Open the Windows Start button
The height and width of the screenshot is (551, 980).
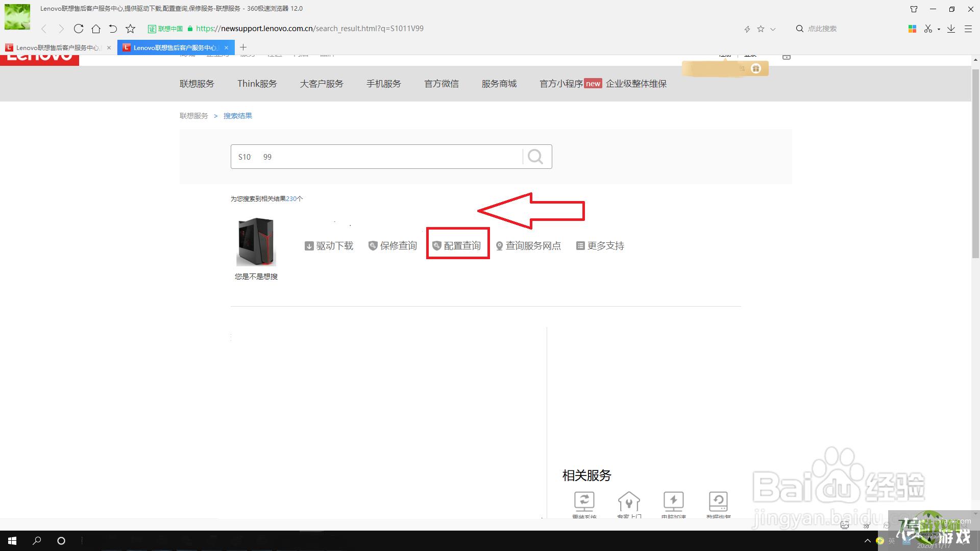tap(12, 540)
